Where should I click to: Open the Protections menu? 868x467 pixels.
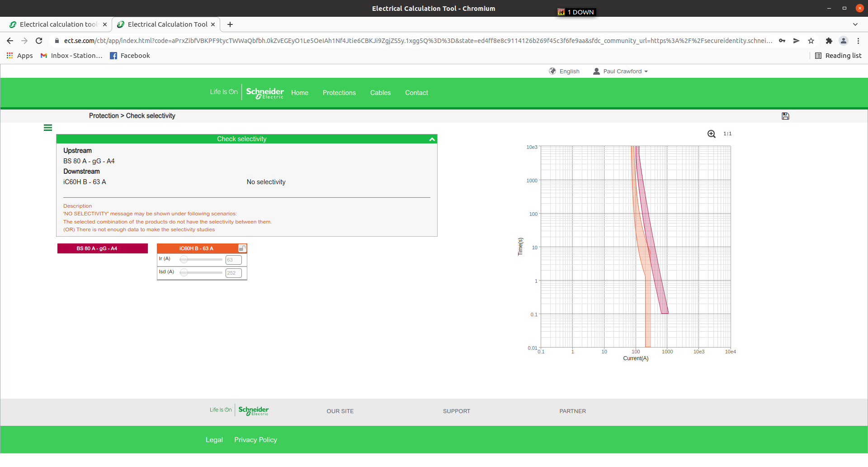(x=339, y=93)
